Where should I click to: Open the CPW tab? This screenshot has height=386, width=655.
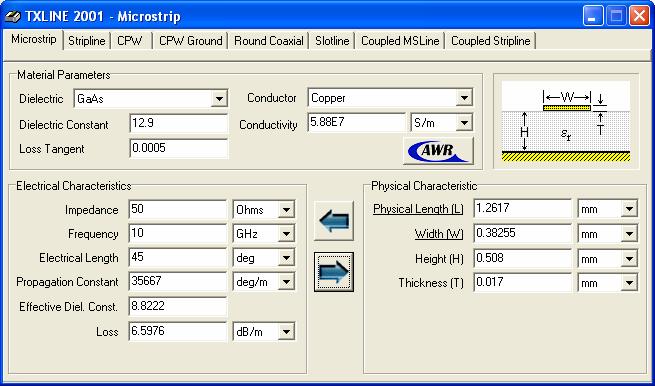click(130, 41)
